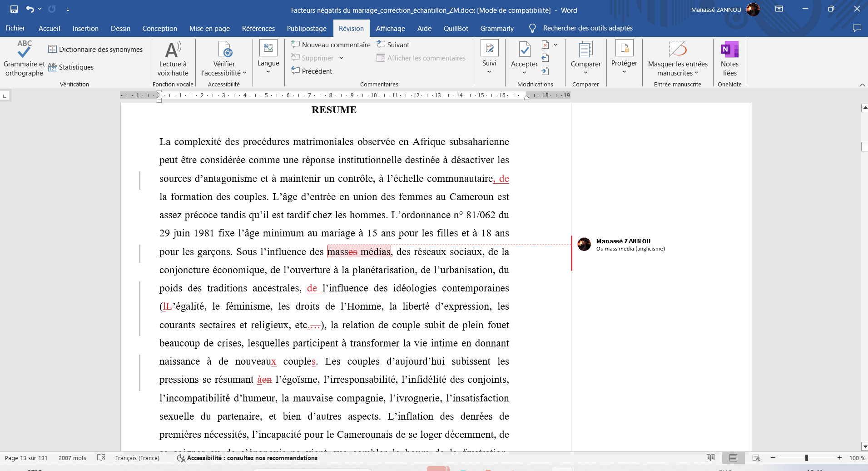Open the Statistiques word count tool
This screenshot has width=868, height=471.
click(x=71, y=67)
